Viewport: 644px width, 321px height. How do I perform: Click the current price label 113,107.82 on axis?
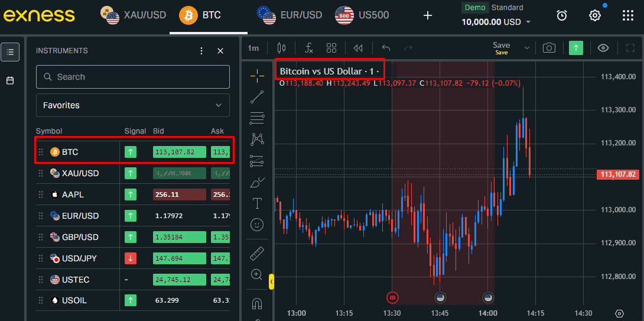[x=618, y=174]
